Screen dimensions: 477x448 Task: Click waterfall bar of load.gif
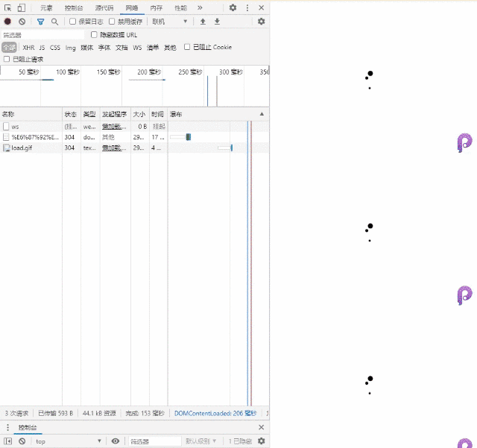tap(225, 148)
